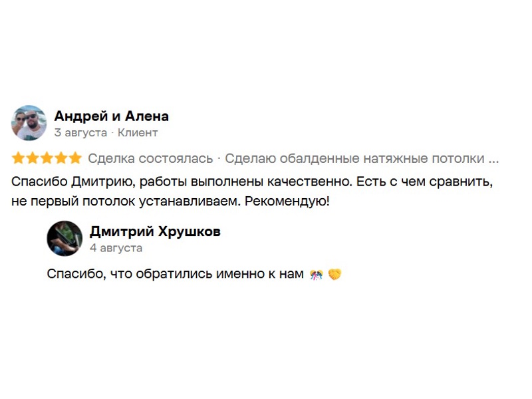The image size is (532, 399).
Task: Click the second rating star
Action: pos(32,158)
